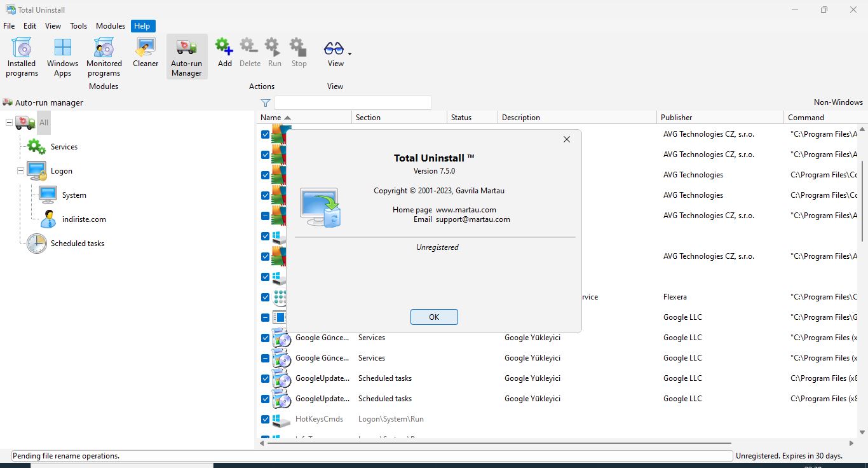
Task: Open the Cleaner module
Action: tap(146, 53)
